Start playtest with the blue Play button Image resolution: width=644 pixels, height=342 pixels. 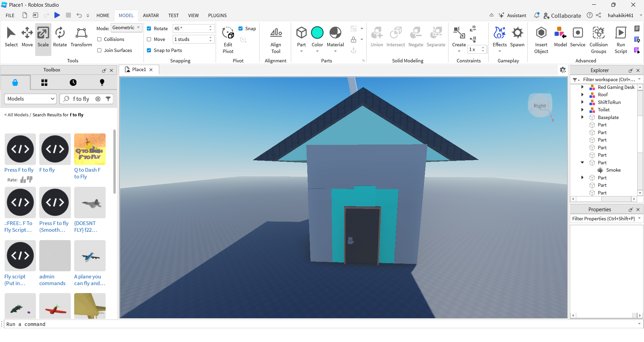(x=57, y=15)
